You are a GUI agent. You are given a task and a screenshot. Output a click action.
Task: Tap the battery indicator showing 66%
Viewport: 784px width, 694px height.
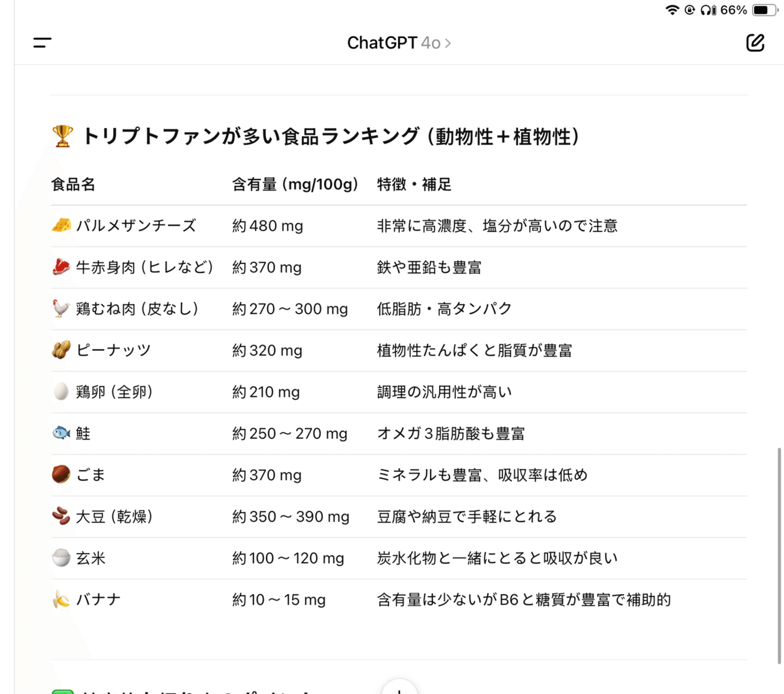click(x=762, y=10)
